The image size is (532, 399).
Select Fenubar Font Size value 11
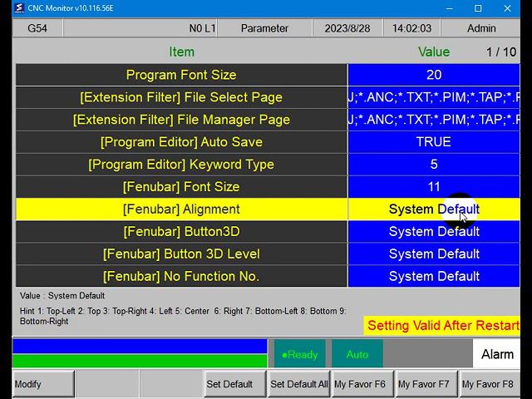point(434,186)
